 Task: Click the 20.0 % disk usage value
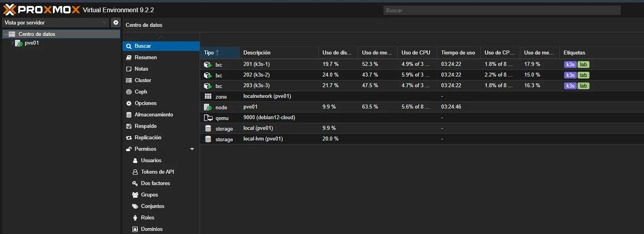coord(330,139)
